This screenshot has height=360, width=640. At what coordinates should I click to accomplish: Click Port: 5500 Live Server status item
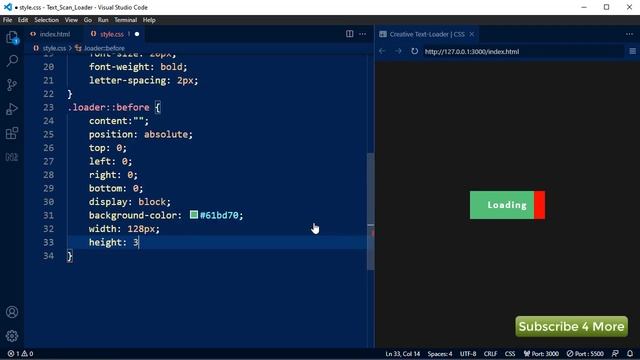585,353
